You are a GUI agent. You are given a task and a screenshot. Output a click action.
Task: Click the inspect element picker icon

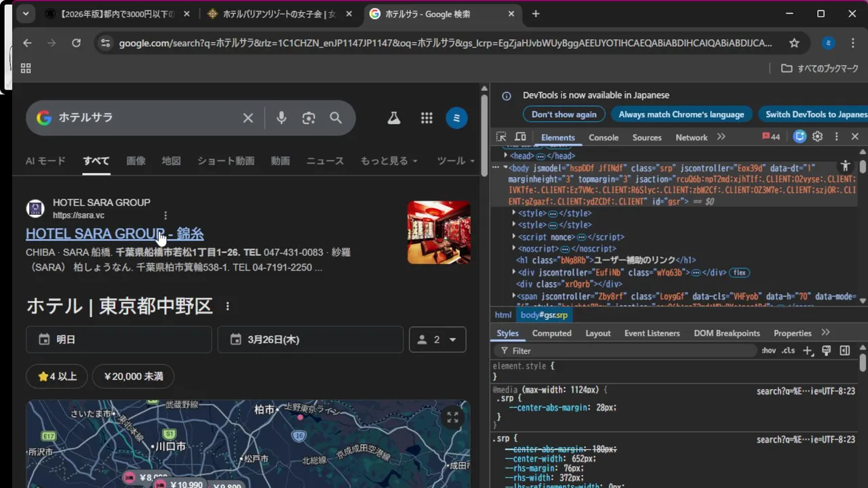(x=501, y=137)
